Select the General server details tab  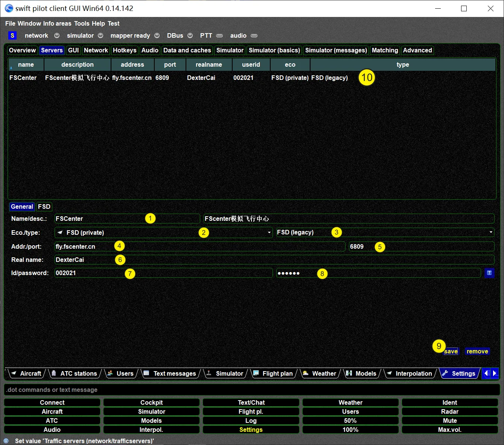point(22,206)
